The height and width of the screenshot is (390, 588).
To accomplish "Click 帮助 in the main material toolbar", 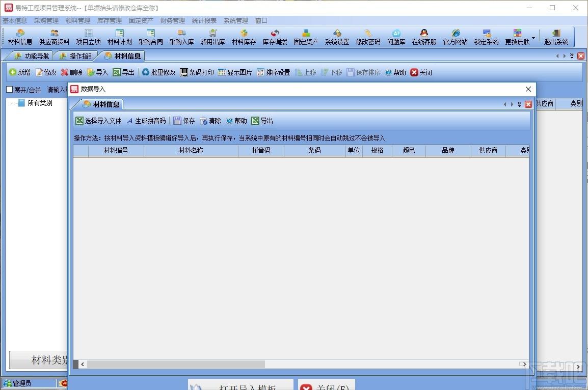I will click(x=395, y=72).
